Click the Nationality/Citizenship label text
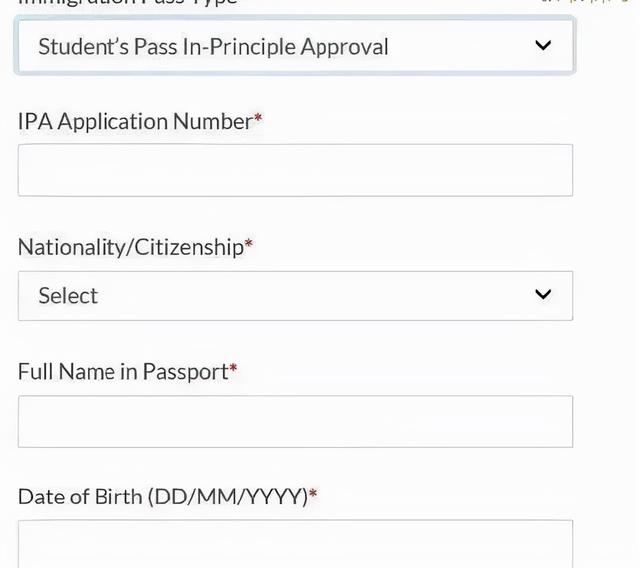The image size is (640, 568). [131, 247]
